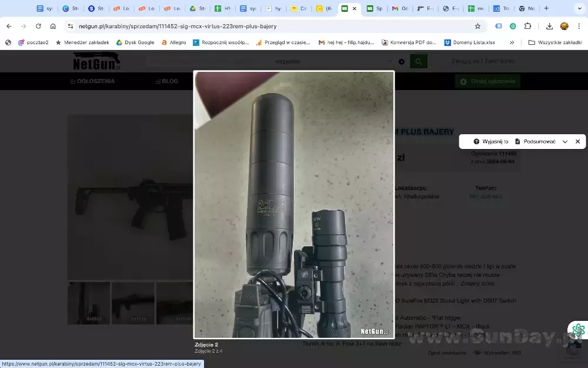Open the Wszystkie zakładki folder

pos(555,42)
